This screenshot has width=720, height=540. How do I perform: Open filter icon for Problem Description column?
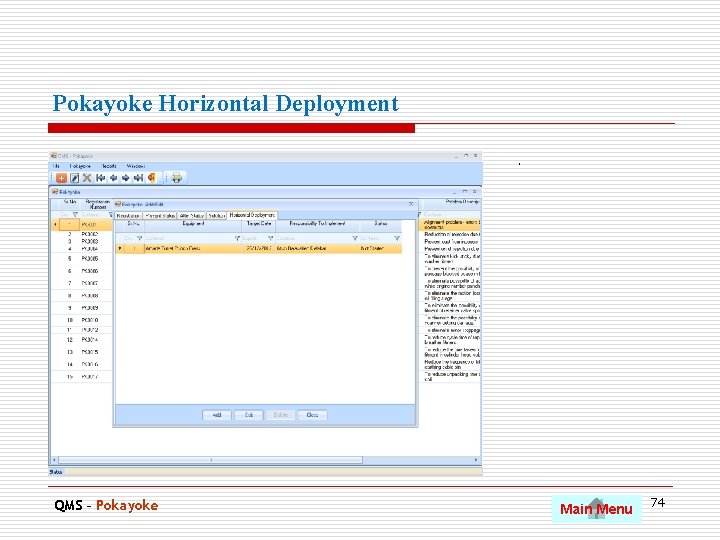point(419,214)
